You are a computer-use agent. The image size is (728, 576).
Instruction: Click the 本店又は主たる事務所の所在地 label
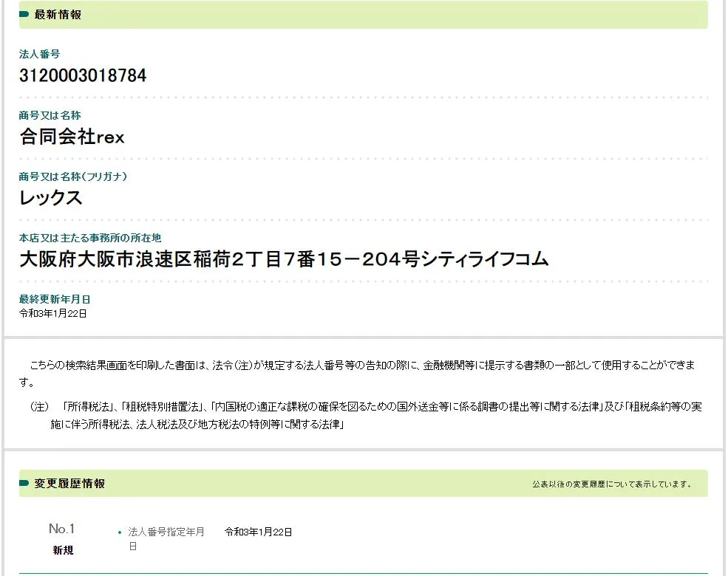click(90, 238)
